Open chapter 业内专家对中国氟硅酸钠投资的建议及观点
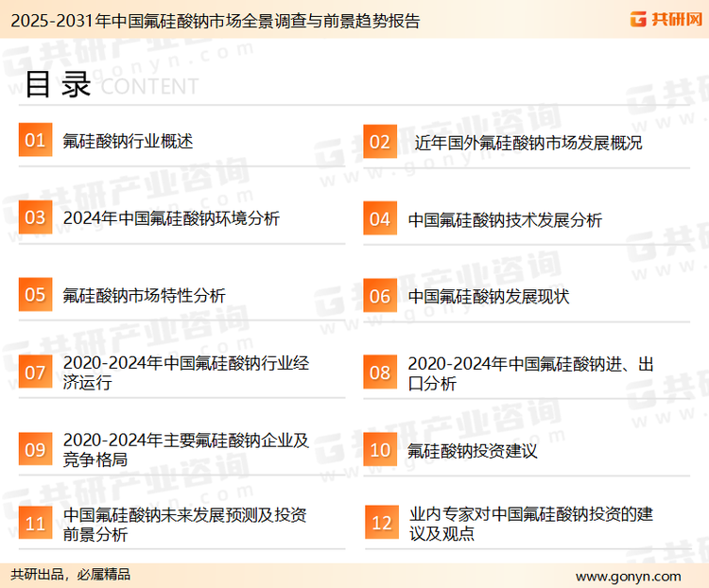Screen dimensions: 709x588 click(531, 524)
